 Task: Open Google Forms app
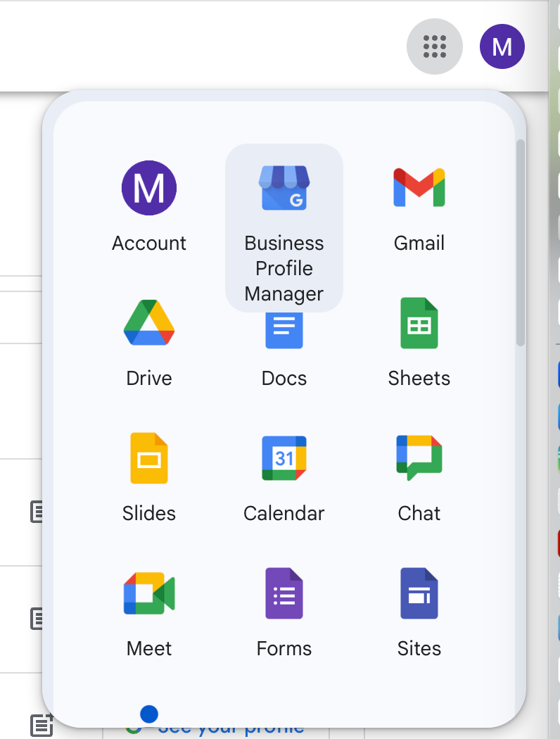coord(284,613)
